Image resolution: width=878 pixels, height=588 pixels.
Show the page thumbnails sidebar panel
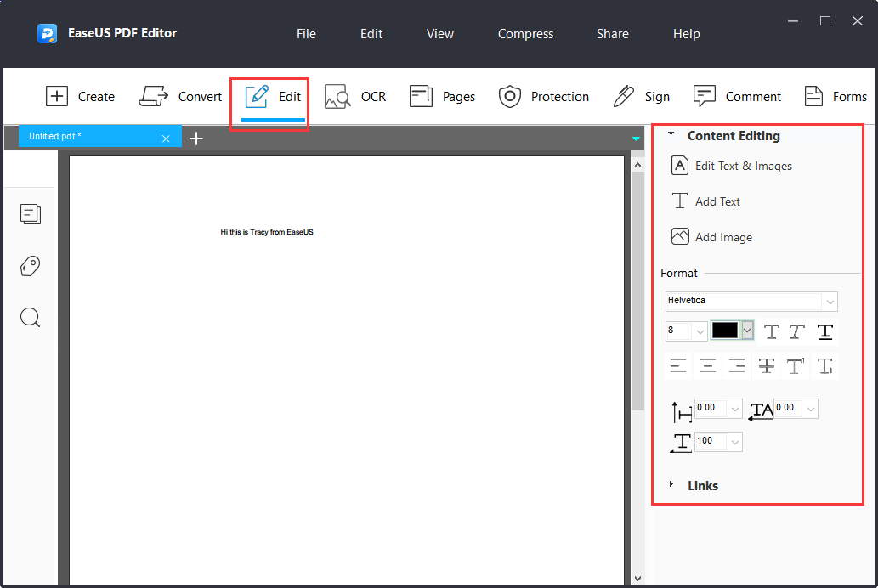coord(31,214)
